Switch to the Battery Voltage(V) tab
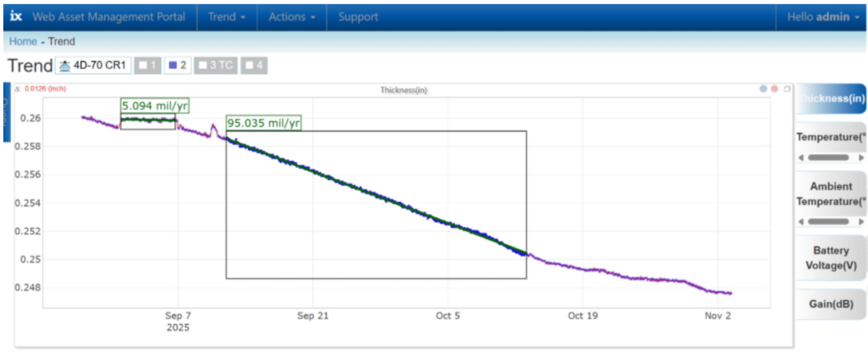Screen dimensions: 868x355 830,258
